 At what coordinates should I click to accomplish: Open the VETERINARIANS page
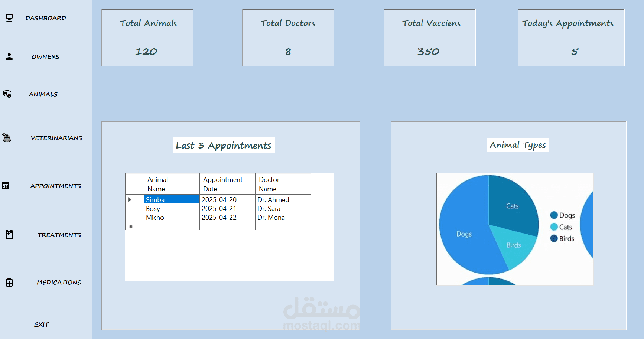coord(56,138)
